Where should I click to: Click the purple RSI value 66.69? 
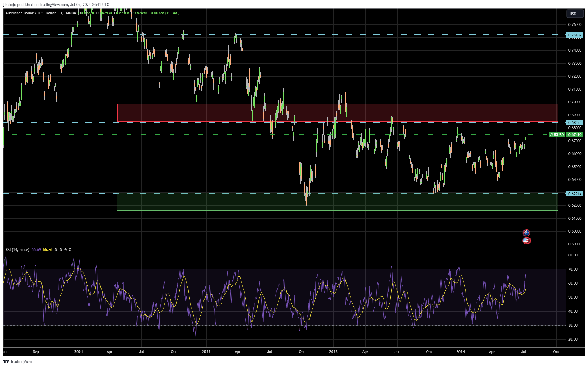tap(36, 250)
